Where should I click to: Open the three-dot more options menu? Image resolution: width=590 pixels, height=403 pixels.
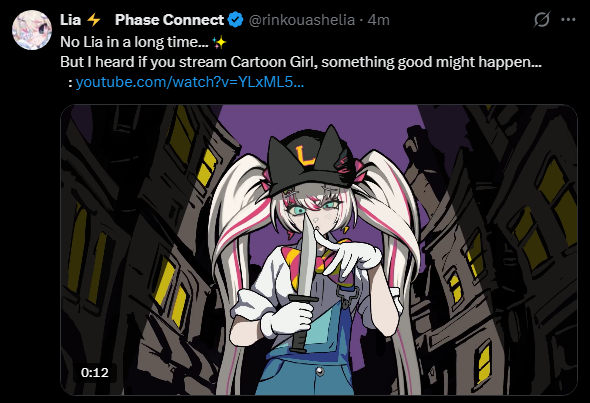568,20
